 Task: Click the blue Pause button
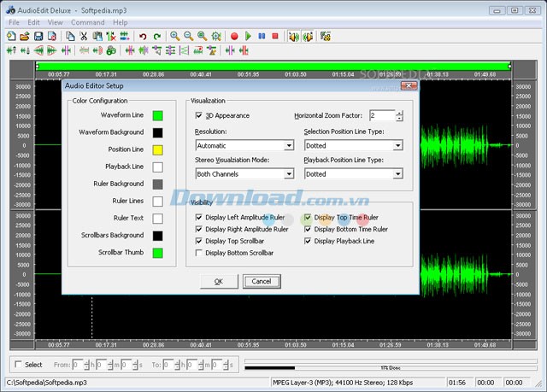(262, 37)
